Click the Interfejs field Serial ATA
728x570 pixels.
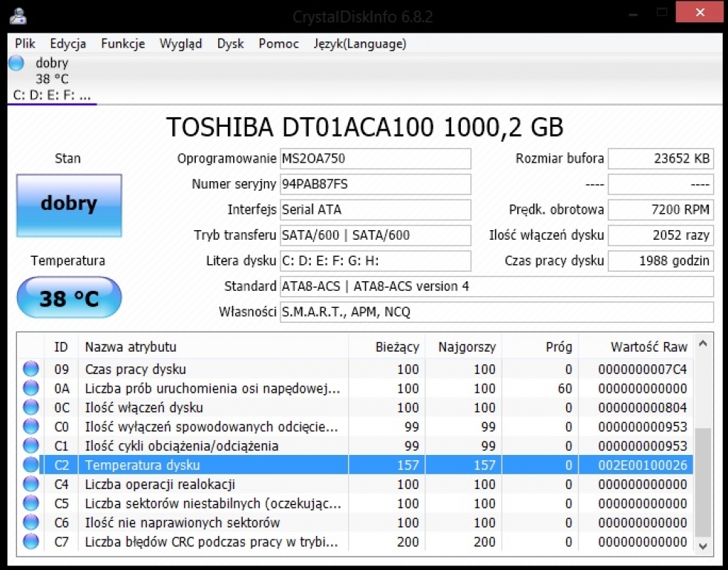[376, 210]
